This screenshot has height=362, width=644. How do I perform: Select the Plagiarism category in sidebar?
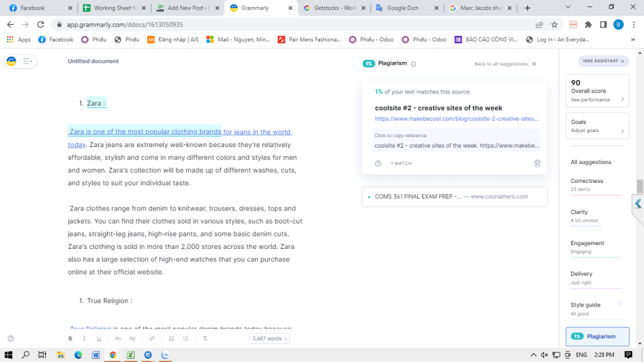597,336
